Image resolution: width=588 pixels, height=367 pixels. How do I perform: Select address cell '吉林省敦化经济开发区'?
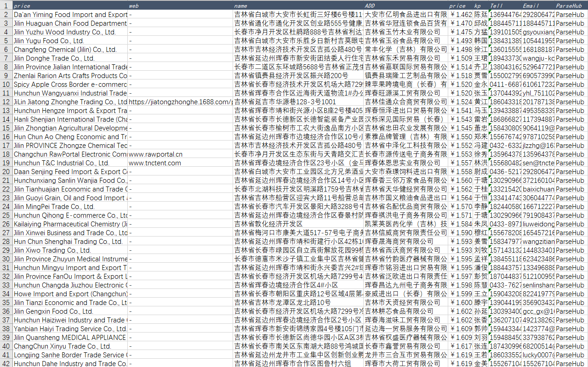coord(298,224)
